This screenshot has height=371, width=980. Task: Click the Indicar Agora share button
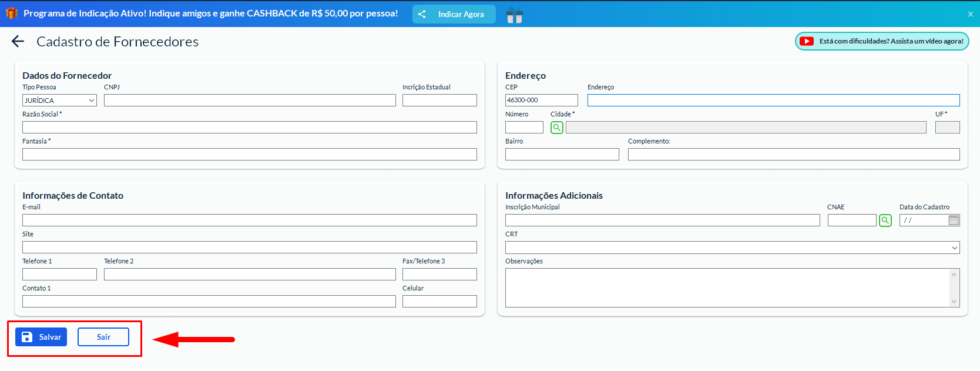(x=454, y=14)
